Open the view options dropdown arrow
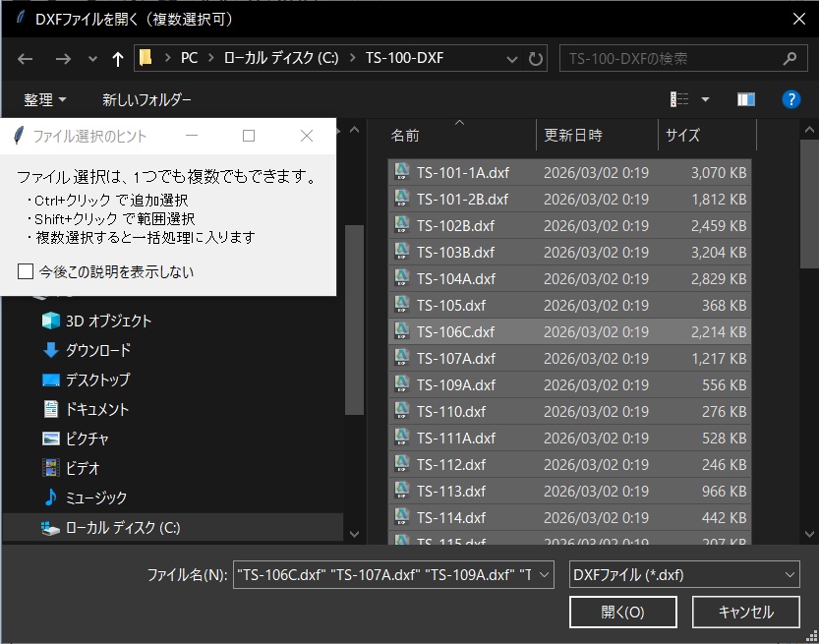Screen dimensions: 819x644 [704, 99]
